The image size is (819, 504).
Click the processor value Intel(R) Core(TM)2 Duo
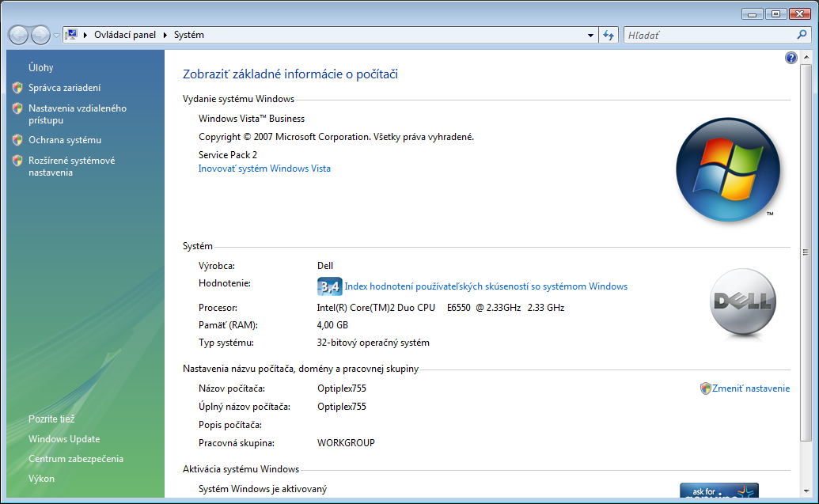(x=440, y=308)
